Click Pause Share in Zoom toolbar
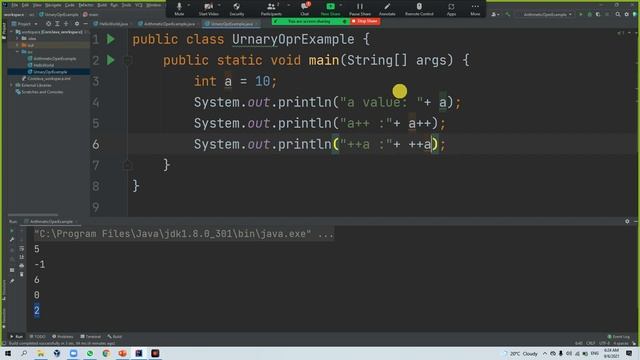640x360 pixels. coord(360,9)
